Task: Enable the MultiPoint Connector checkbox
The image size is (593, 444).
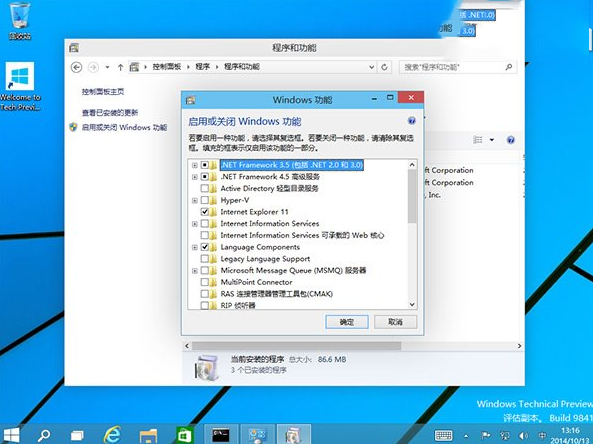Action: click(x=205, y=282)
